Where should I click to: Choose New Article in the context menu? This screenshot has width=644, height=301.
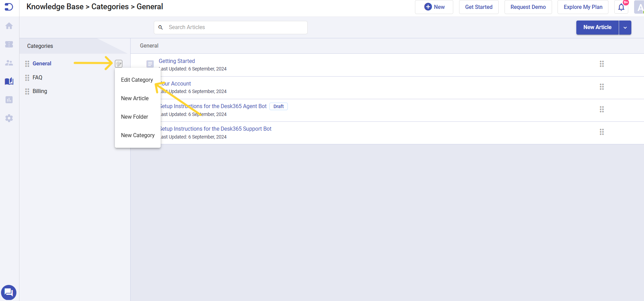[x=135, y=98]
